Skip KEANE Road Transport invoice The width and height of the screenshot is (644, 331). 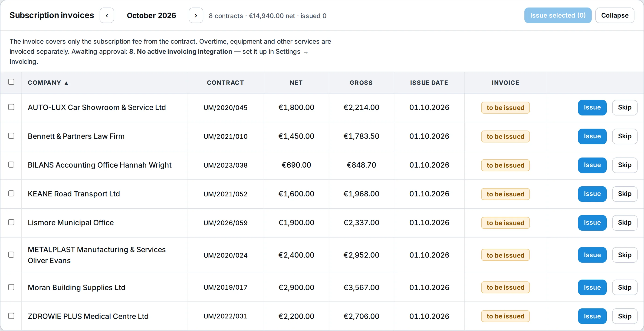click(624, 194)
